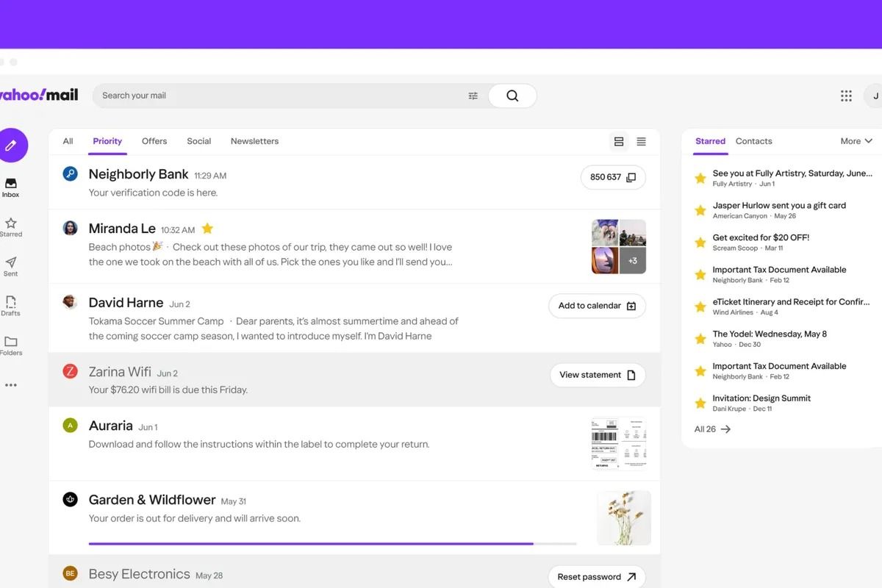Select the Inbox icon in sidebar
Image resolution: width=882 pixels, height=588 pixels.
click(x=10, y=184)
